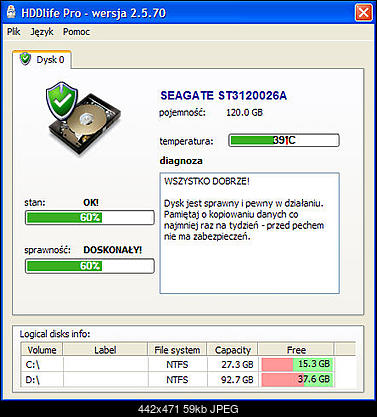
Task: Click the SEAGATE ST3120026A model name
Action: pos(223,96)
